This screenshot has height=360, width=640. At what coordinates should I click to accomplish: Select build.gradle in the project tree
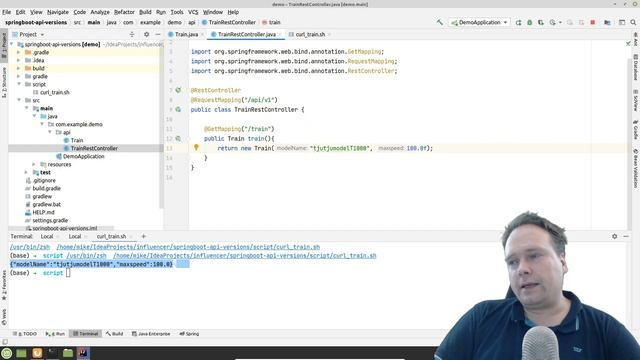click(x=46, y=188)
